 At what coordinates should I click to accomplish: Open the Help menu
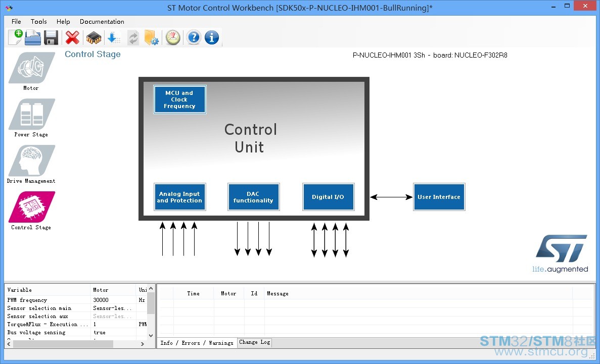[x=63, y=21]
